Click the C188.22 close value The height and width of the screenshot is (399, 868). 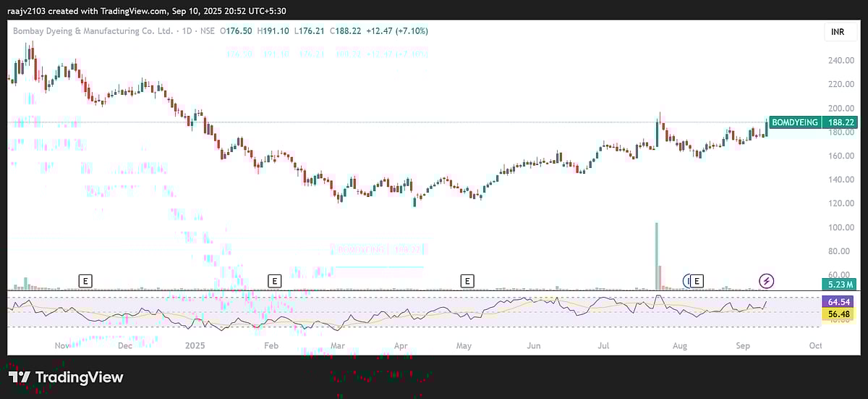346,31
